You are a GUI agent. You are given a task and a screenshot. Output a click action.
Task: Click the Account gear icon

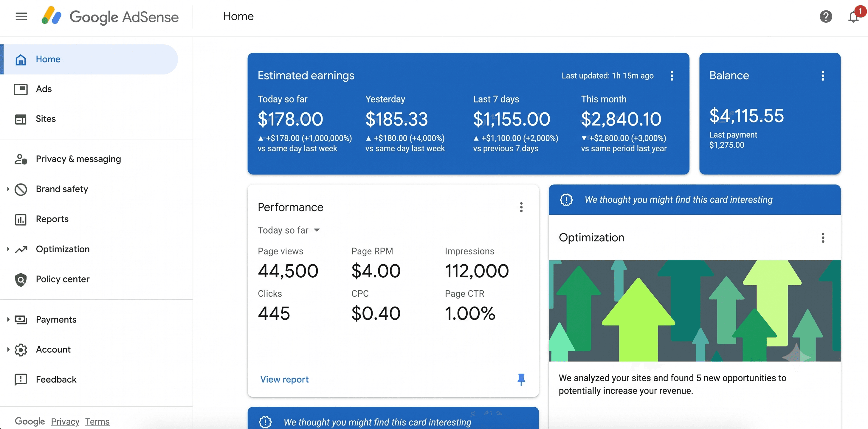21,350
